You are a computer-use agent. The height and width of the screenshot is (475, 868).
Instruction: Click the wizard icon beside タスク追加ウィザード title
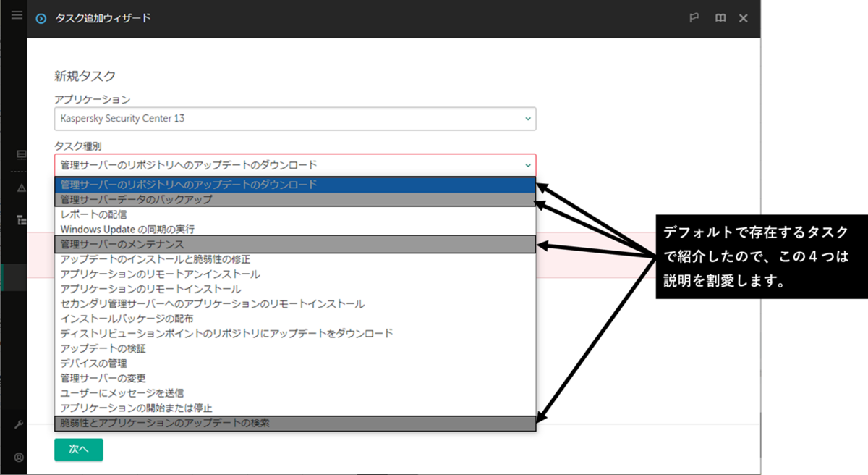(41, 18)
